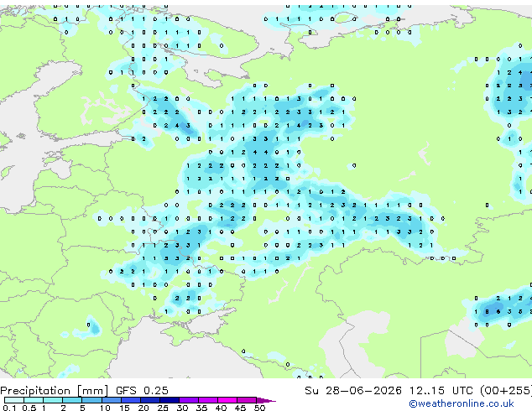Screen dimensions: 532x411
Task: Pick the 20–25 mm legend swatch
Action: coord(150,400)
